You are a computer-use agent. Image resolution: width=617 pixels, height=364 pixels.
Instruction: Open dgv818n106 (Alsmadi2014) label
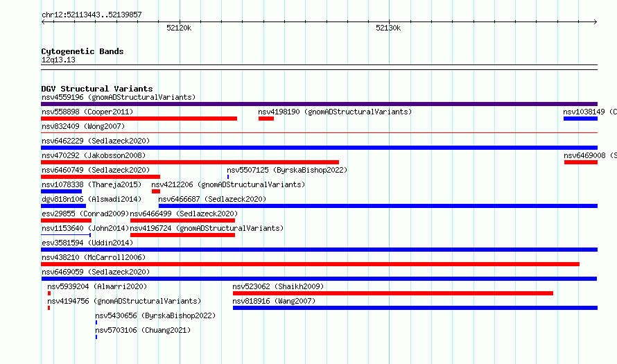coord(92,199)
